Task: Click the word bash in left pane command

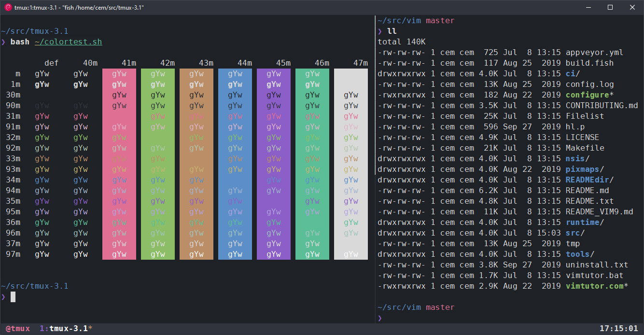Action: click(20, 42)
